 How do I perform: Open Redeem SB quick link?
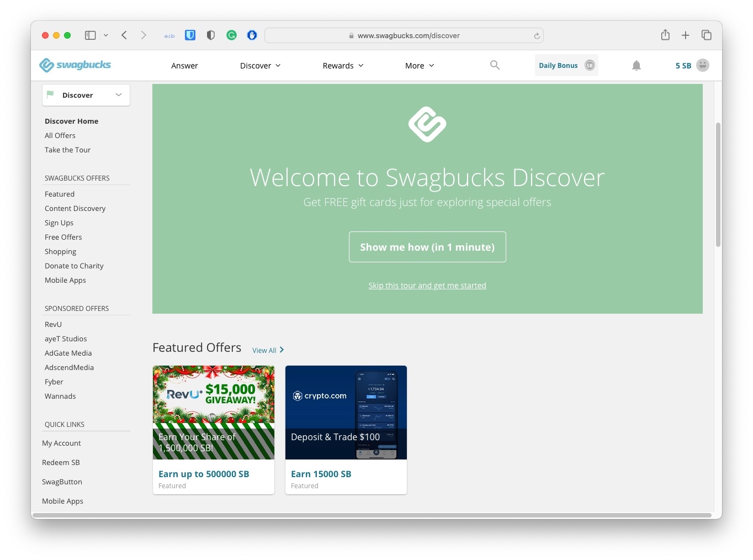click(x=61, y=462)
